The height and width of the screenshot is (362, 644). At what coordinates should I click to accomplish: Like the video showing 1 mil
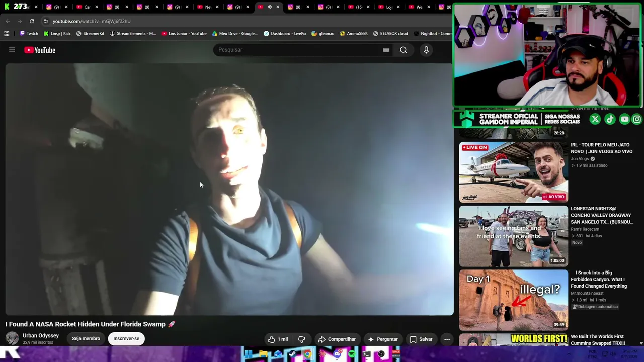[278, 339]
